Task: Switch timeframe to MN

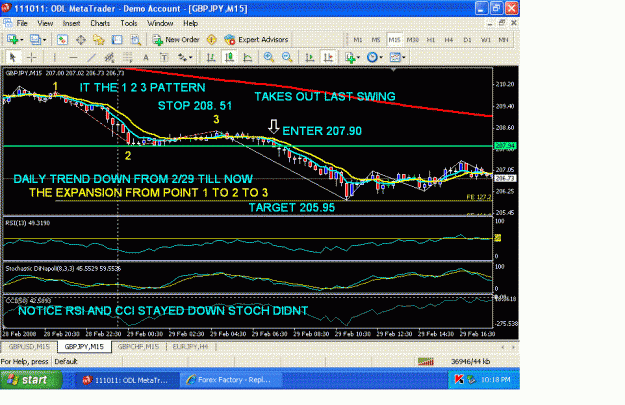Action: [503, 40]
